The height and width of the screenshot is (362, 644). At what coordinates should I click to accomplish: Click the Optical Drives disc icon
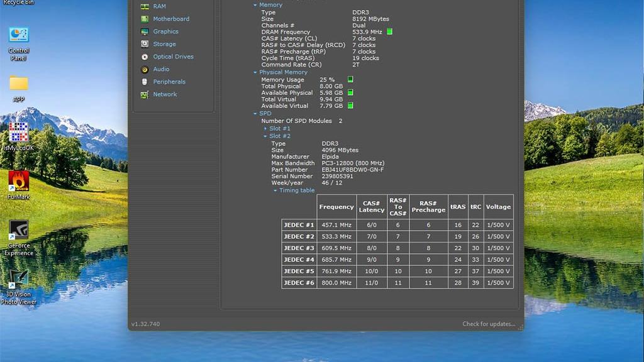[x=145, y=57]
